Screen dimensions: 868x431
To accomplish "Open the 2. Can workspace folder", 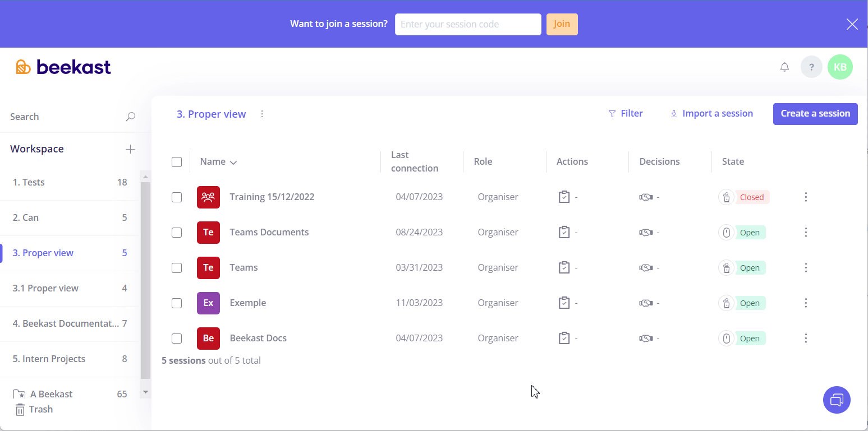I will pyautogui.click(x=70, y=217).
